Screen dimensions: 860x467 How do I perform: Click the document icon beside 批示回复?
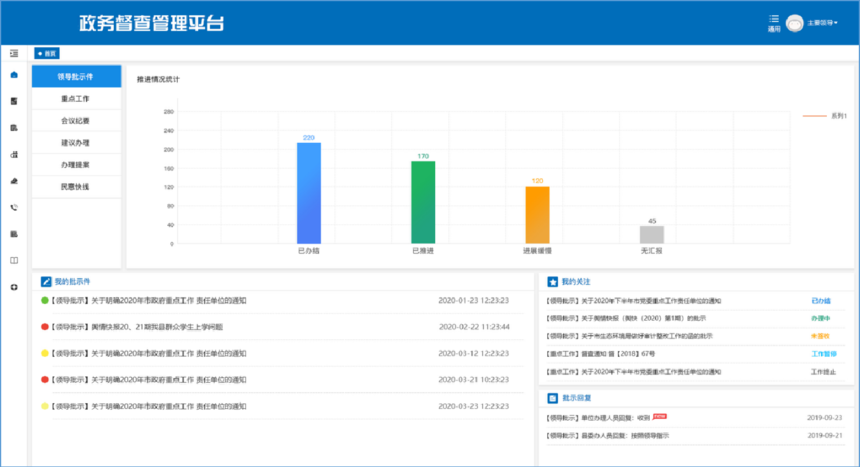(552, 398)
